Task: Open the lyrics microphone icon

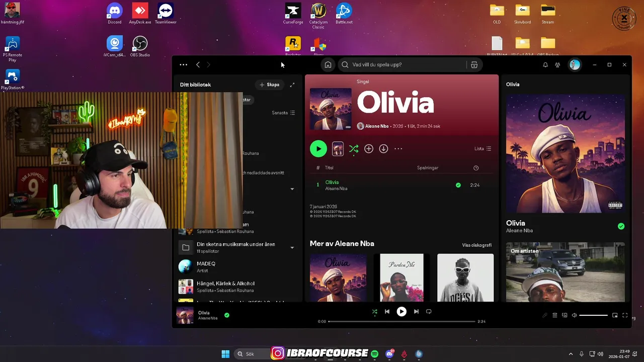Action: click(545, 315)
